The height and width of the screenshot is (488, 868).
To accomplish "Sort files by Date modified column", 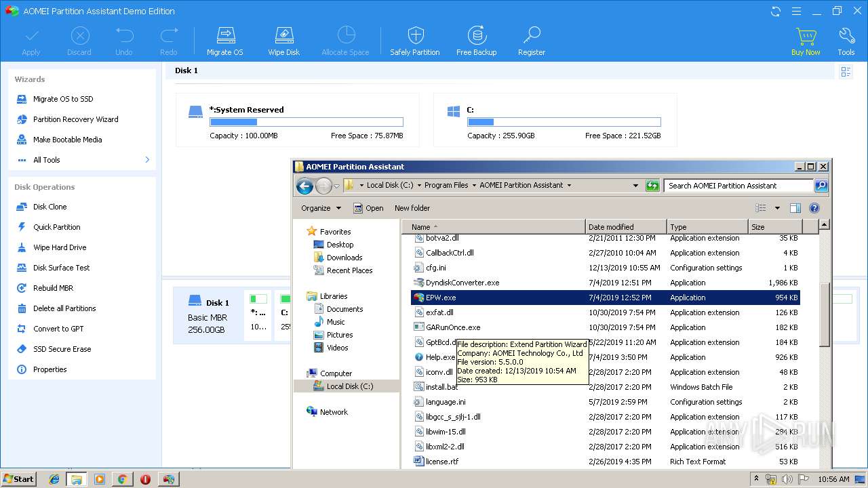I will 626,227.
